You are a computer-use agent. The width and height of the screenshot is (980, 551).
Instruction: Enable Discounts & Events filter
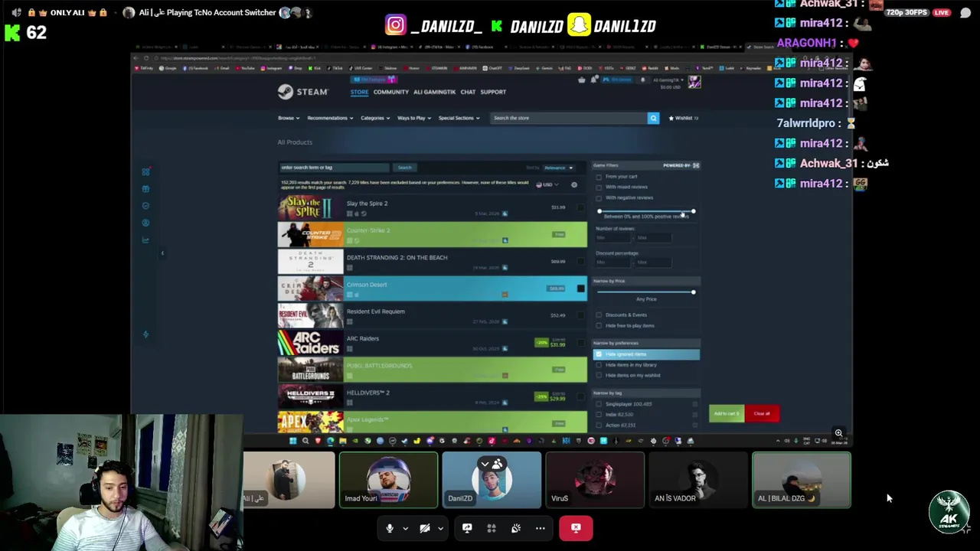point(599,315)
